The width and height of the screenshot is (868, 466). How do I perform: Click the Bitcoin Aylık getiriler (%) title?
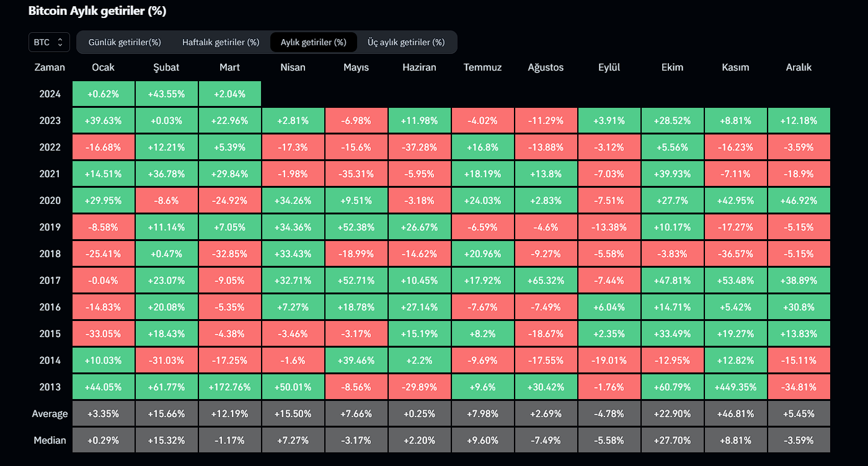[97, 11]
